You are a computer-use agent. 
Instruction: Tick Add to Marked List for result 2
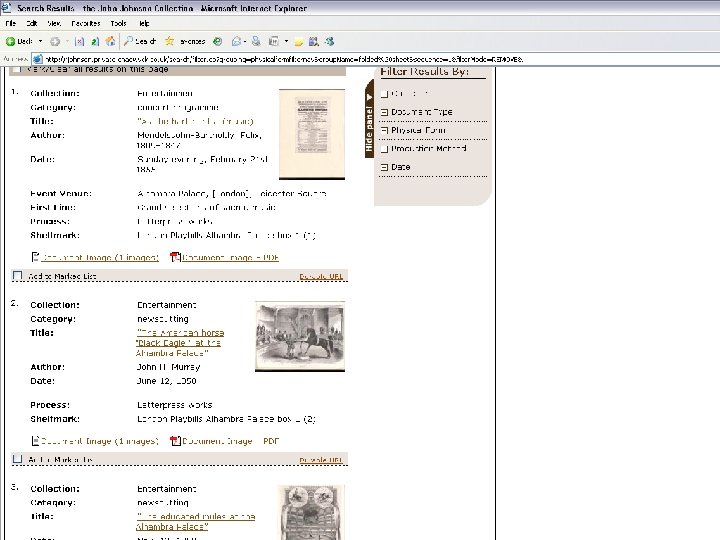click(17, 459)
